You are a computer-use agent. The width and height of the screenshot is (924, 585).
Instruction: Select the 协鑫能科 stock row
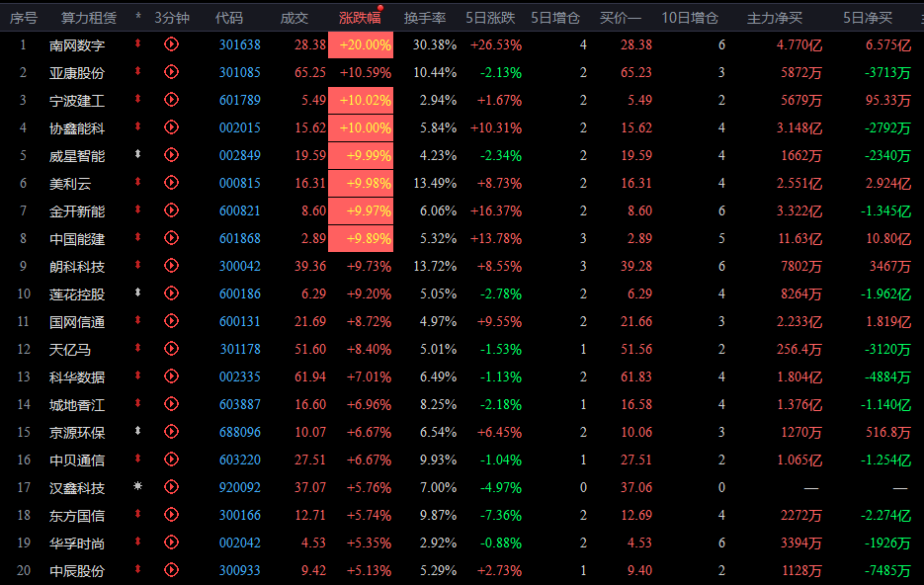click(x=77, y=127)
